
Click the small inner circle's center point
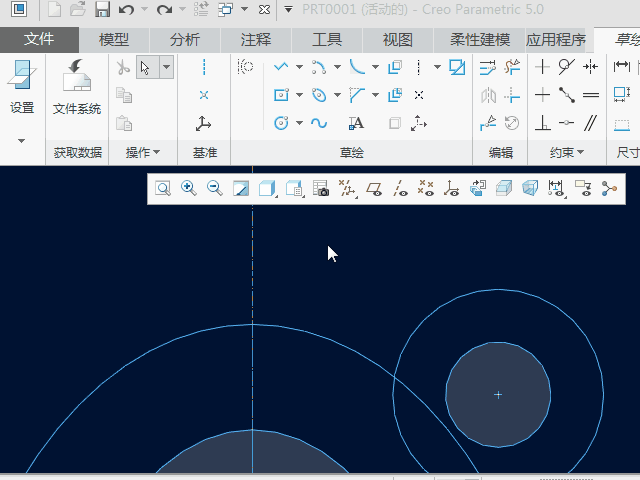pyautogui.click(x=498, y=395)
